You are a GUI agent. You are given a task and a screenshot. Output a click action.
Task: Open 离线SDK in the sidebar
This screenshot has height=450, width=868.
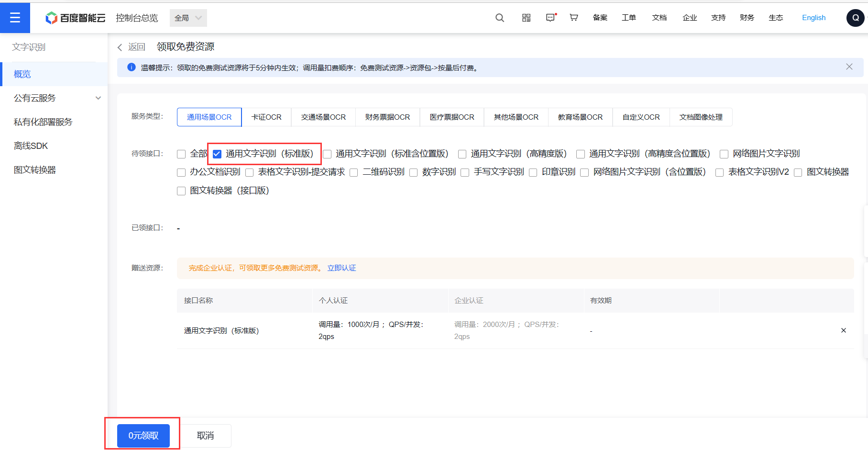[x=54, y=146]
